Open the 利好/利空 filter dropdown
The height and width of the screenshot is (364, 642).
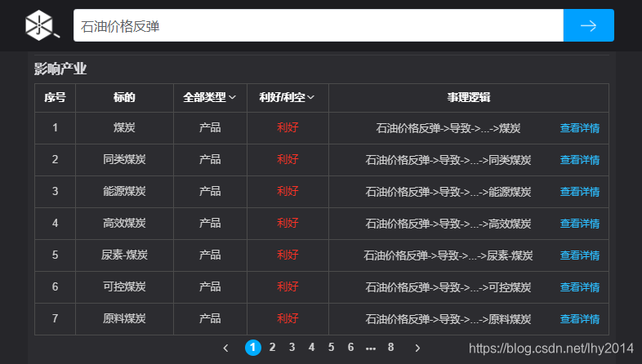pos(287,97)
